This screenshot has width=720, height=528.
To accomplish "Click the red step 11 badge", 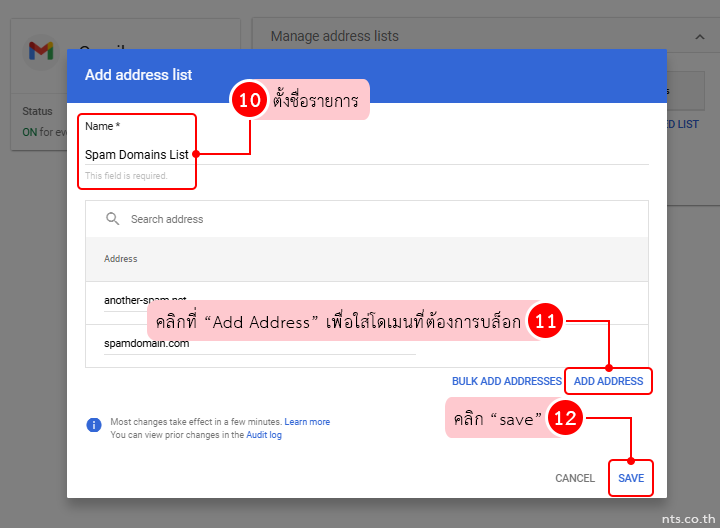I will (544, 322).
